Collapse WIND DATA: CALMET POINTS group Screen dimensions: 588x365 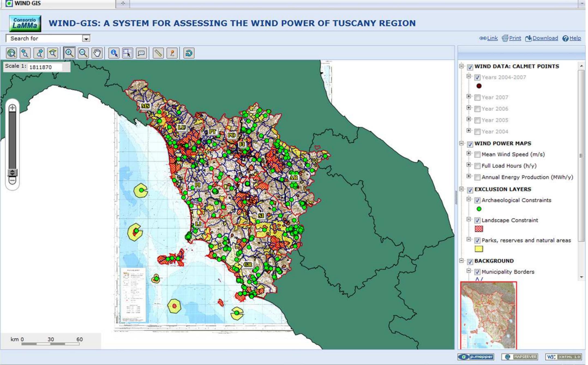pos(461,66)
